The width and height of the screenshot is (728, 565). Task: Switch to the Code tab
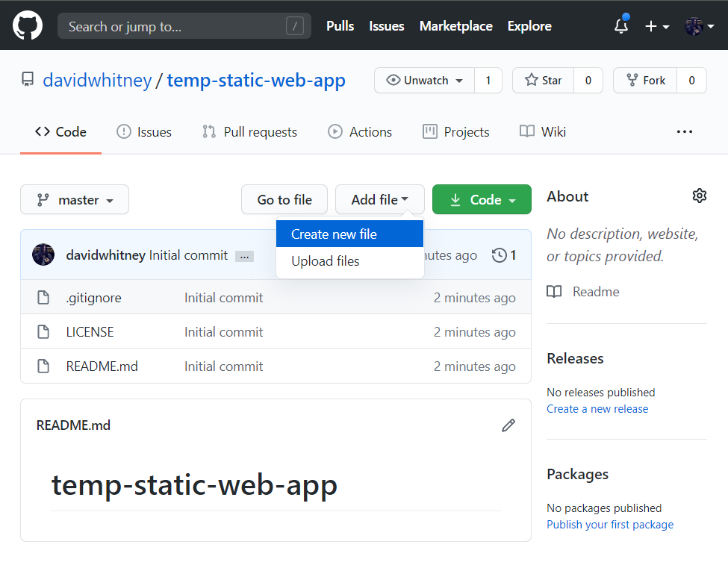coord(60,132)
